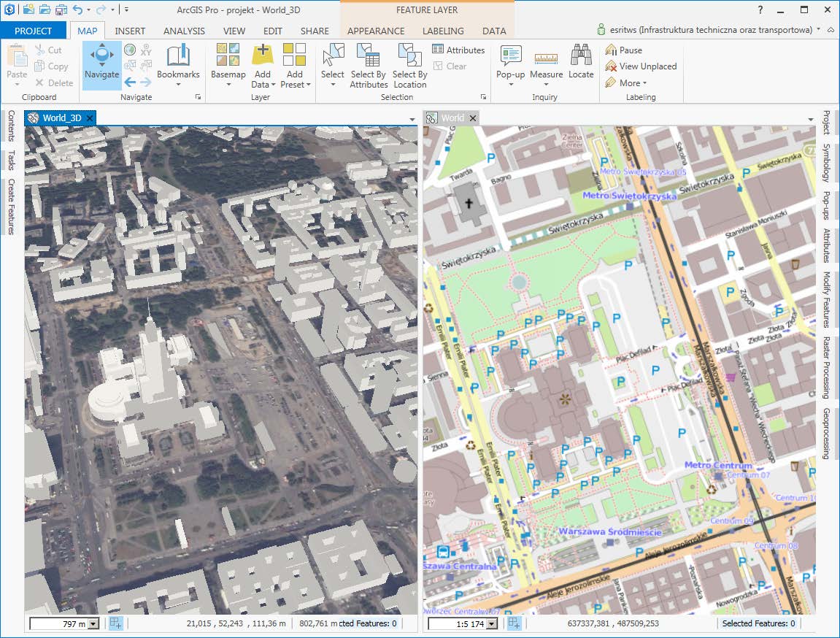Close the World_3D view tab
The width and height of the screenshot is (840, 638).
pos(90,118)
